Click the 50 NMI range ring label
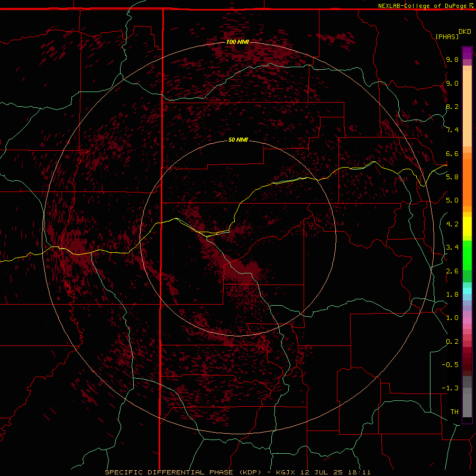This screenshot has height=476, width=476. [x=238, y=140]
